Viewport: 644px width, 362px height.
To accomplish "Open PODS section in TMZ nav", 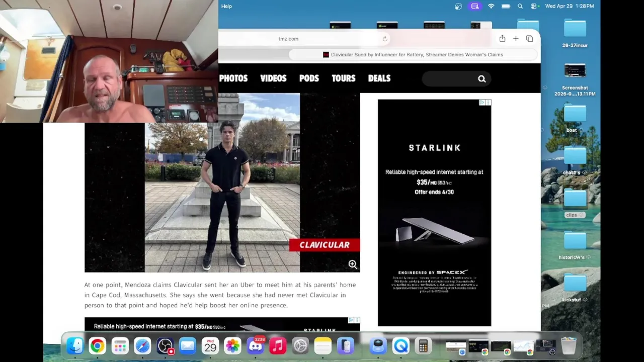I will (309, 78).
